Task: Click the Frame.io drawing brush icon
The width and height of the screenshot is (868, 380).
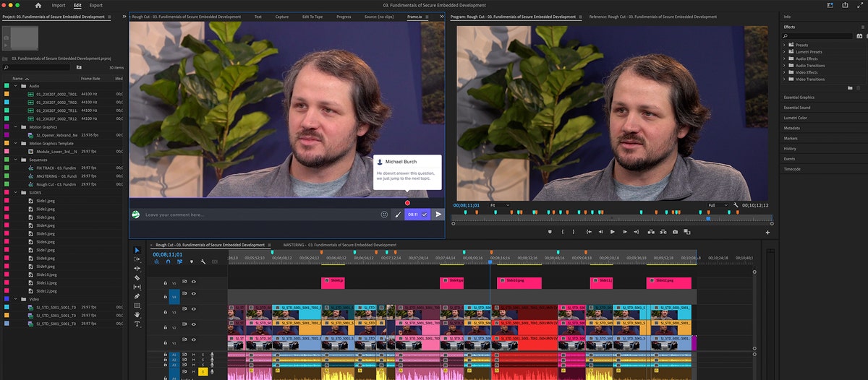Action: point(398,215)
